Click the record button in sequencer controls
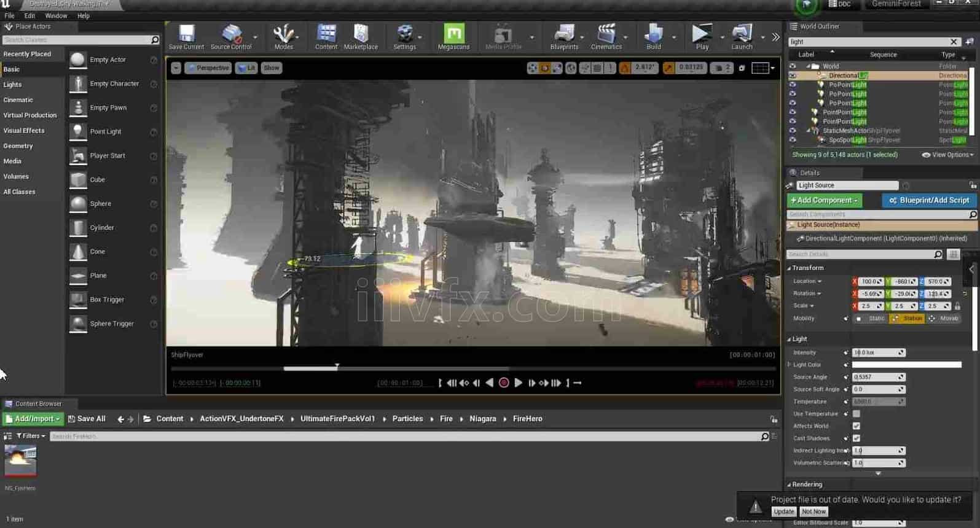 click(504, 382)
